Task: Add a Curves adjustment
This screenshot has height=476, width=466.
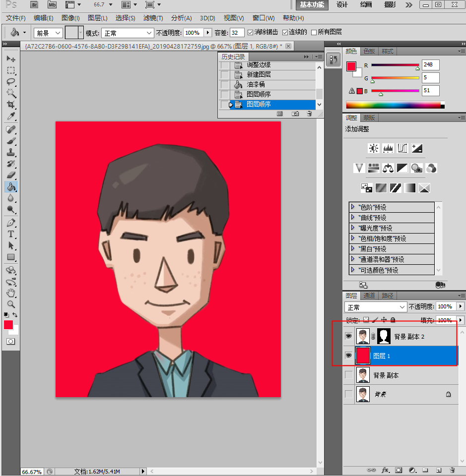Action: [x=402, y=148]
